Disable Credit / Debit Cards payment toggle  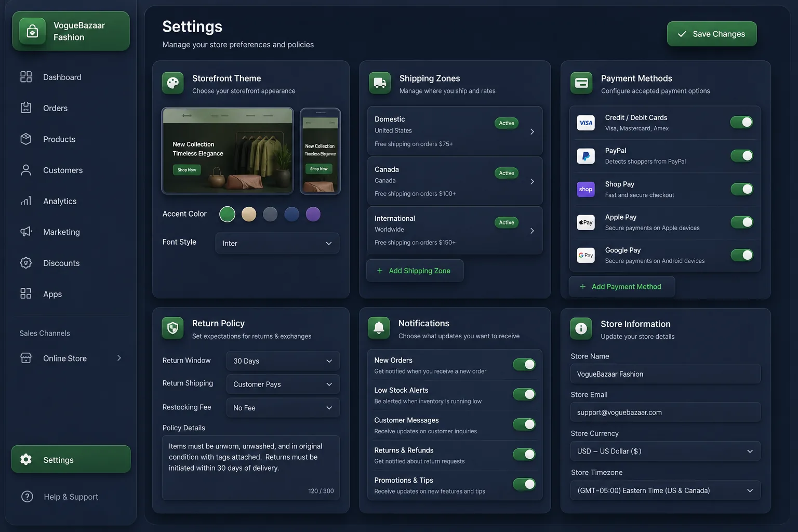(742, 122)
